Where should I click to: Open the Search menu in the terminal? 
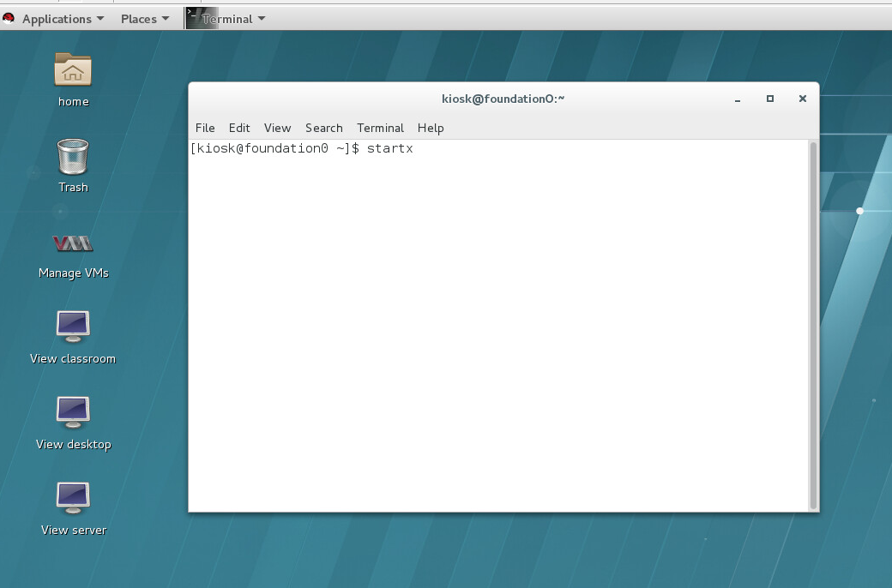(x=323, y=128)
